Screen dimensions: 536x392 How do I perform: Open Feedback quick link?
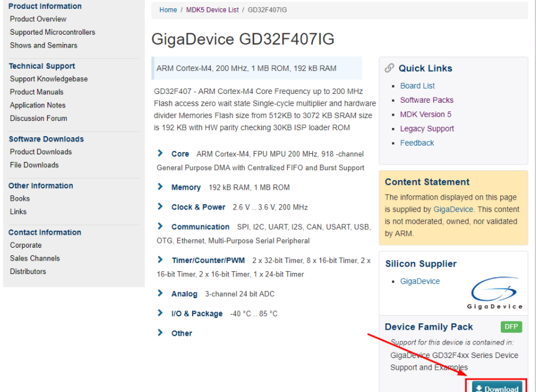(417, 143)
